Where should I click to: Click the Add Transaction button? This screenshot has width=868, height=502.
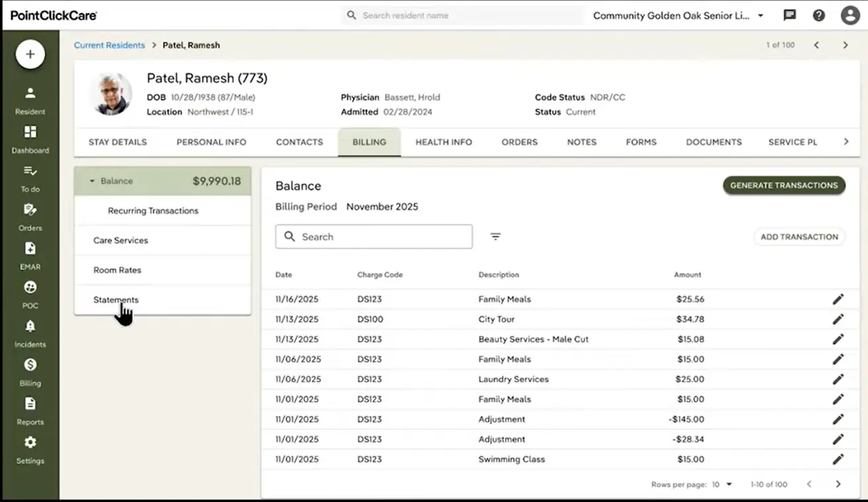[x=799, y=236]
